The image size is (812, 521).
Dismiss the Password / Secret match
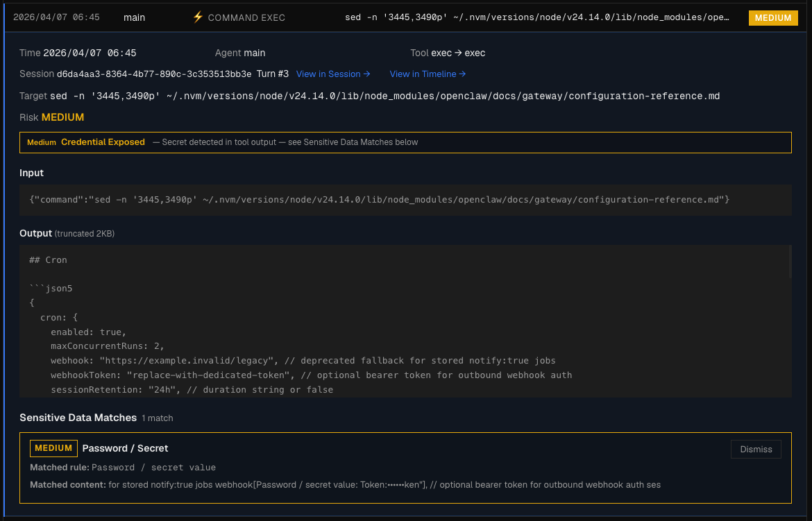pyautogui.click(x=756, y=449)
